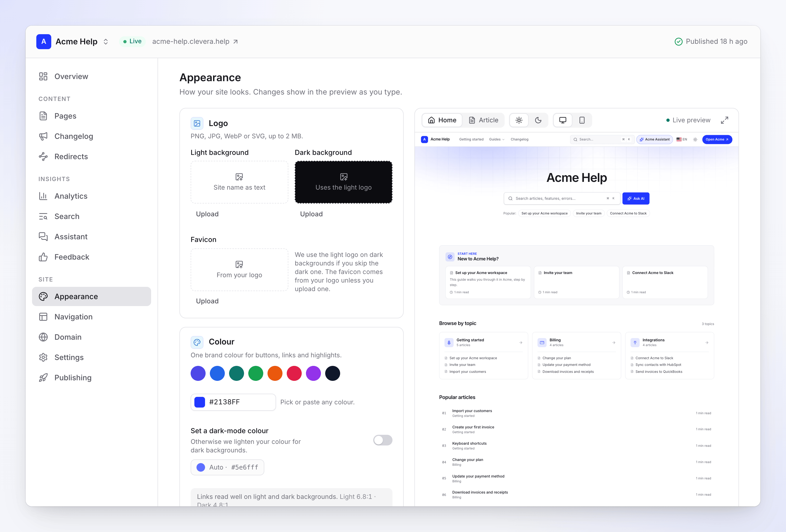
Task: Switch preview to Article tab
Action: pos(483,120)
